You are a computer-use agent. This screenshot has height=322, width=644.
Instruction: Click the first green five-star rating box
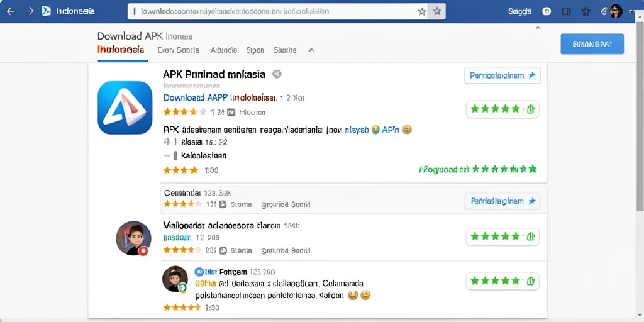coord(502,109)
